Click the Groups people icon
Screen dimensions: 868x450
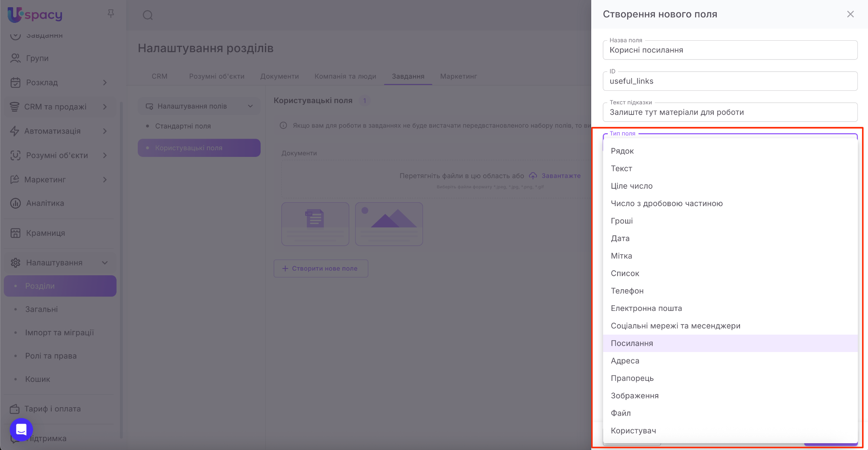pos(16,59)
